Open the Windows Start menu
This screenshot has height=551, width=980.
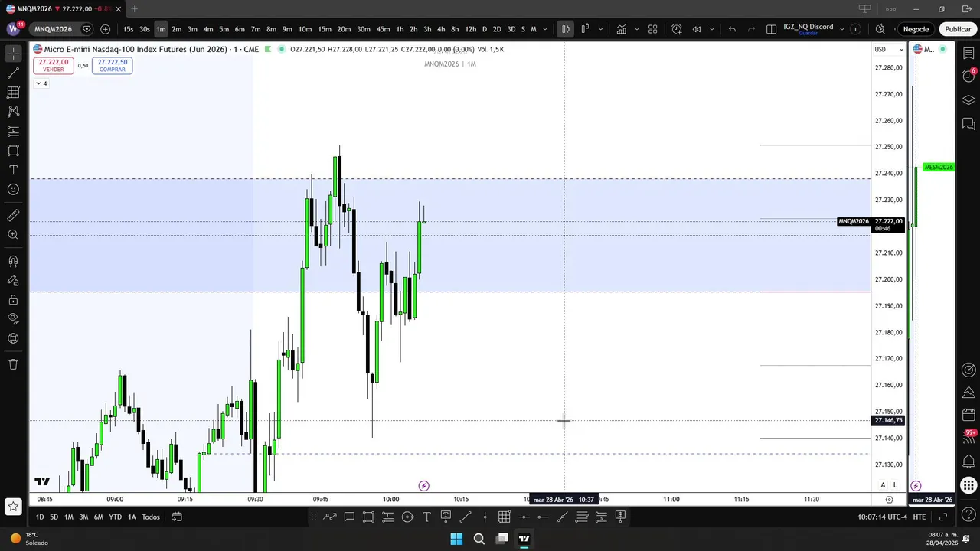(x=456, y=539)
